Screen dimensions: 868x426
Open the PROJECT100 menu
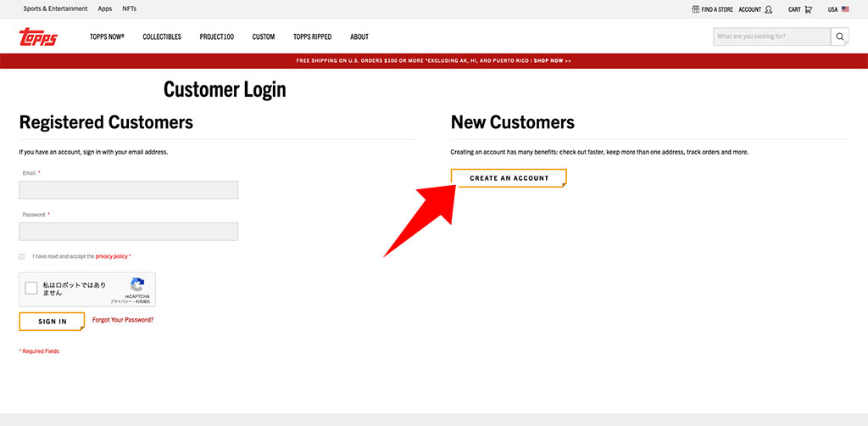tap(216, 36)
